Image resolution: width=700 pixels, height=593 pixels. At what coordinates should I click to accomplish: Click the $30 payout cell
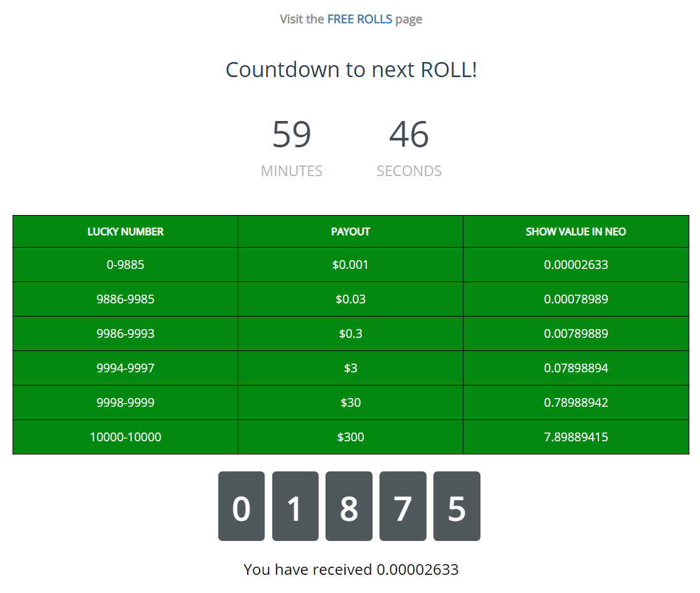click(351, 402)
